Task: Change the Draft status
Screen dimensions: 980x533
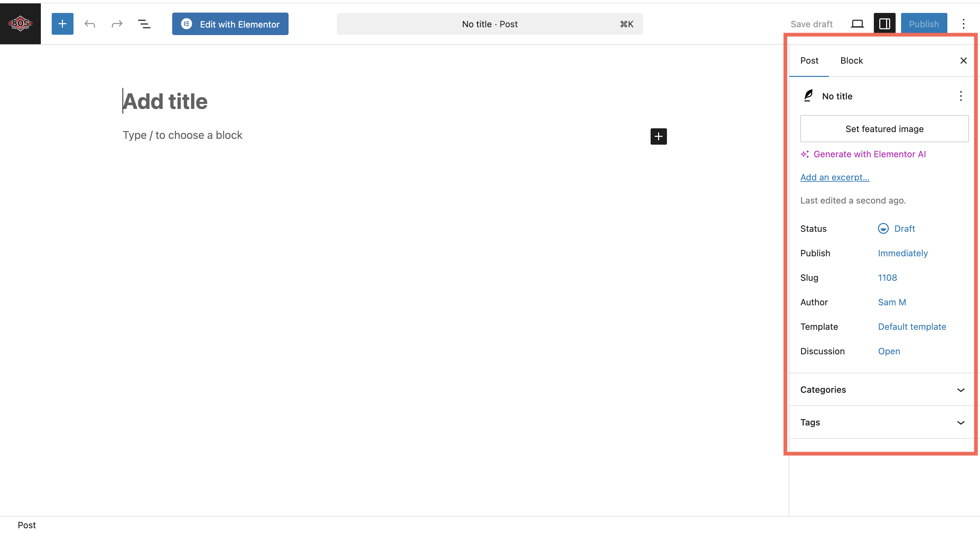Action: click(896, 228)
